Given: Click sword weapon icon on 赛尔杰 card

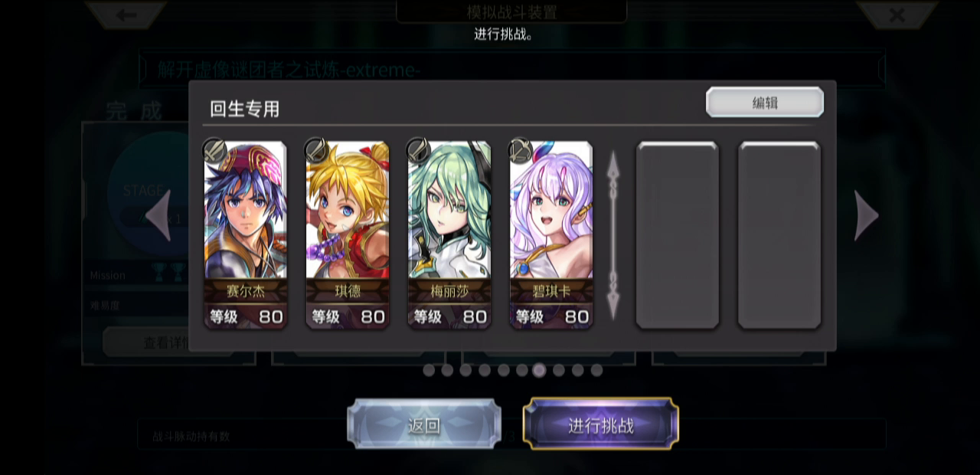Looking at the screenshot, I should (214, 149).
